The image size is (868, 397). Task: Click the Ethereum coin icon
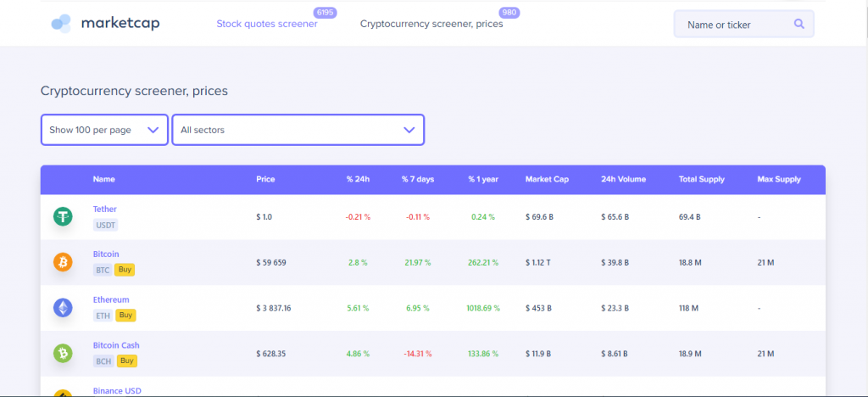click(63, 307)
